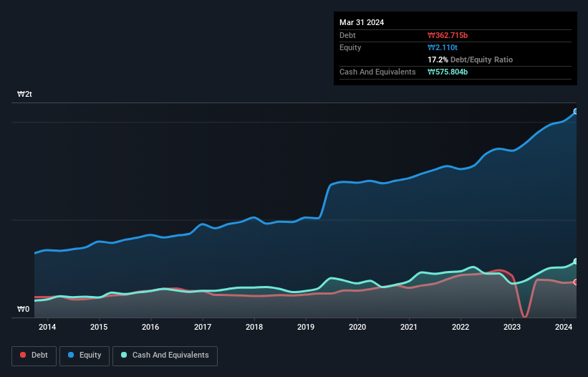Click the equity line jump in mid-2019
Viewport: 588px width, 377px height.
click(324, 201)
